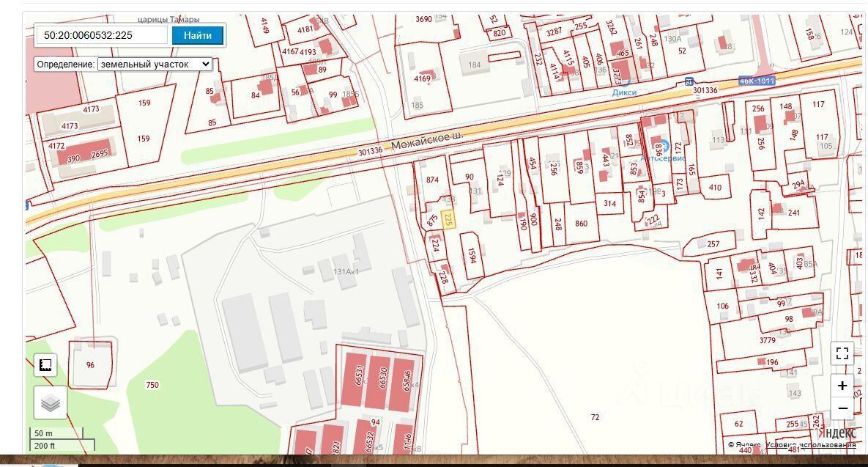Select parcel labeled 314

click(609, 203)
